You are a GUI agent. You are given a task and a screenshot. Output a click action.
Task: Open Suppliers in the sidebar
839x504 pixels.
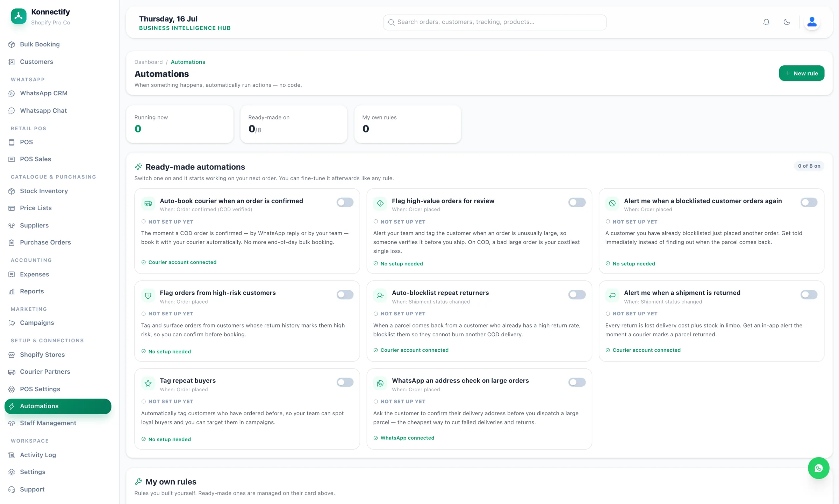tap(58, 225)
